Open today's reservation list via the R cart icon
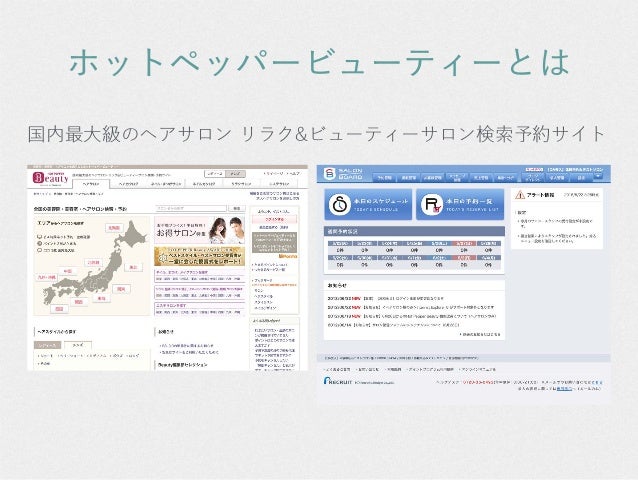Screen dimensions: 638x480 pos(431,204)
